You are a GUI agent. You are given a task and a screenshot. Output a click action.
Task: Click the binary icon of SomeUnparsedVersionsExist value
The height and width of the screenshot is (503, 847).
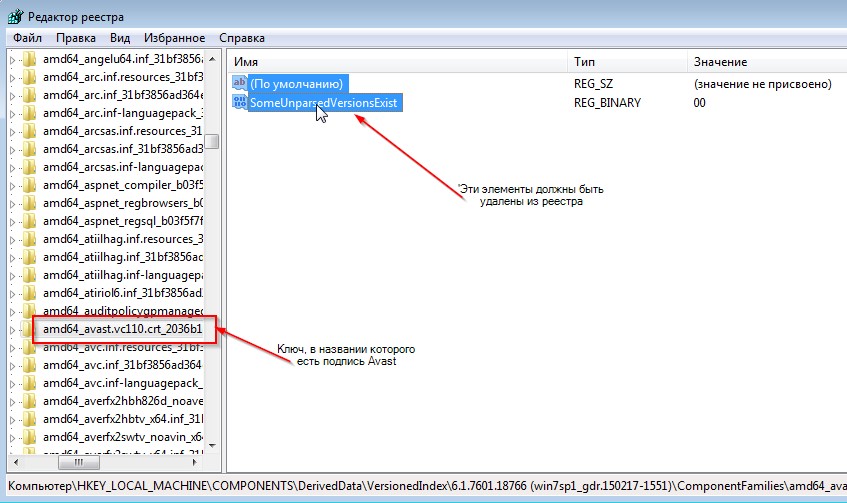coord(240,103)
